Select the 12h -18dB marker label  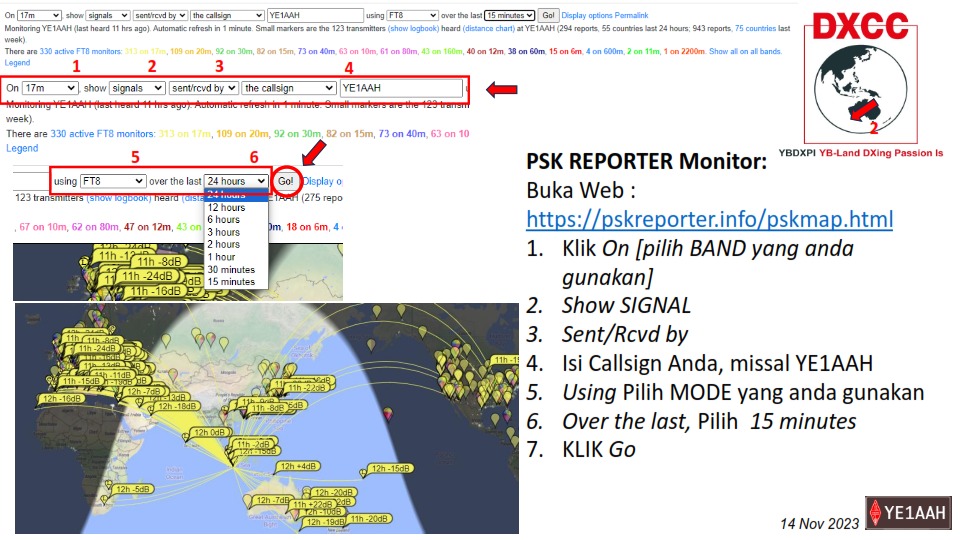pos(177,406)
